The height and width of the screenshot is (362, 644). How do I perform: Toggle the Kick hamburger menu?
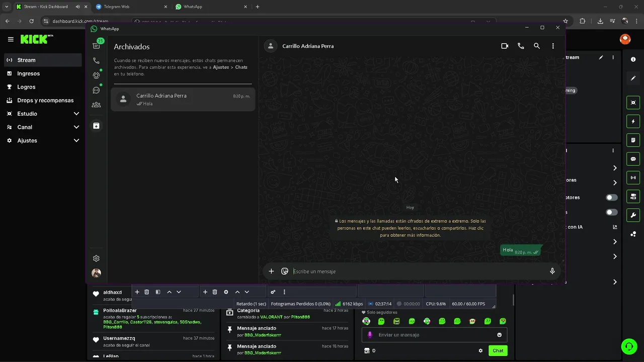[x=11, y=39]
